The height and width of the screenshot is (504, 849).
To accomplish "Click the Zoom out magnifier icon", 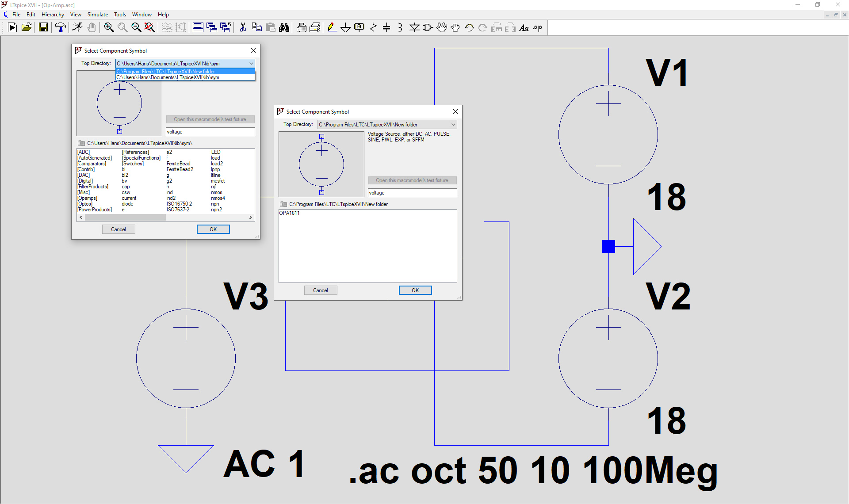I will coord(136,28).
